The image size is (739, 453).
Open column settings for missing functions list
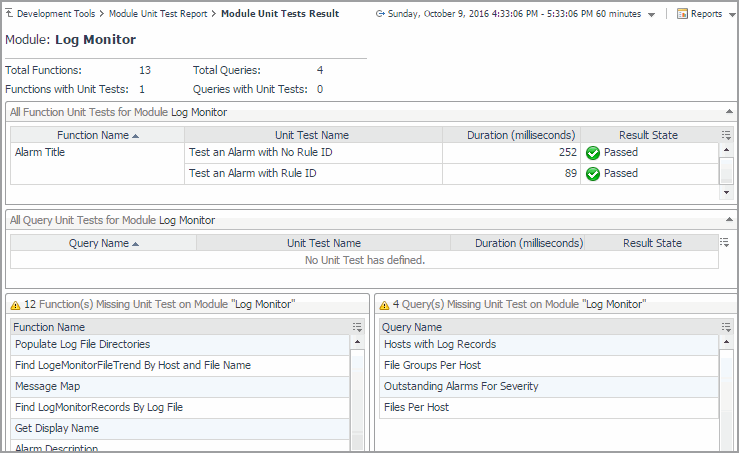point(357,327)
